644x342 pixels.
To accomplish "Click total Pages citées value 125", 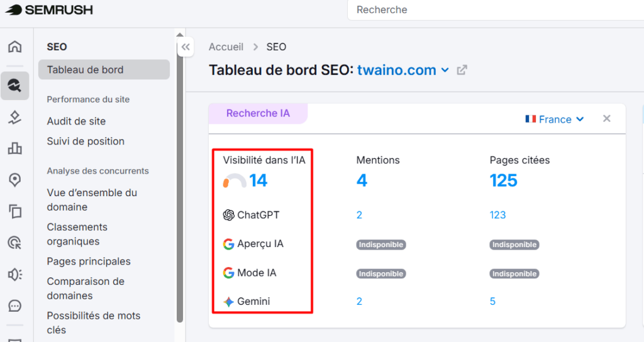I will point(504,180).
